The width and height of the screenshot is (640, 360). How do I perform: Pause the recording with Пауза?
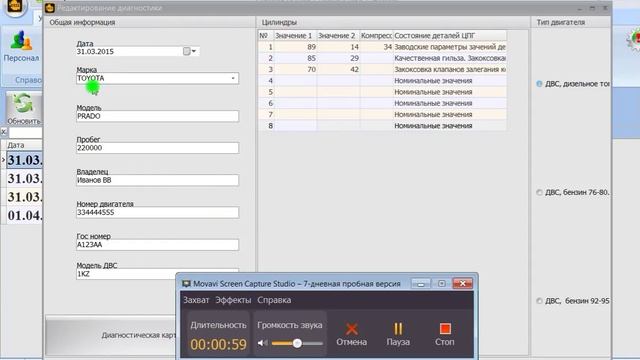coord(398,334)
